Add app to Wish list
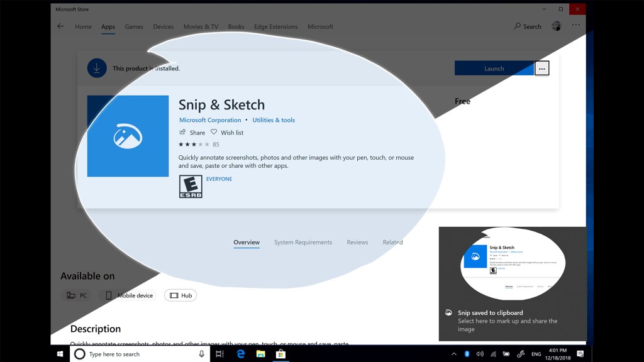The image size is (644, 362). pos(227,133)
